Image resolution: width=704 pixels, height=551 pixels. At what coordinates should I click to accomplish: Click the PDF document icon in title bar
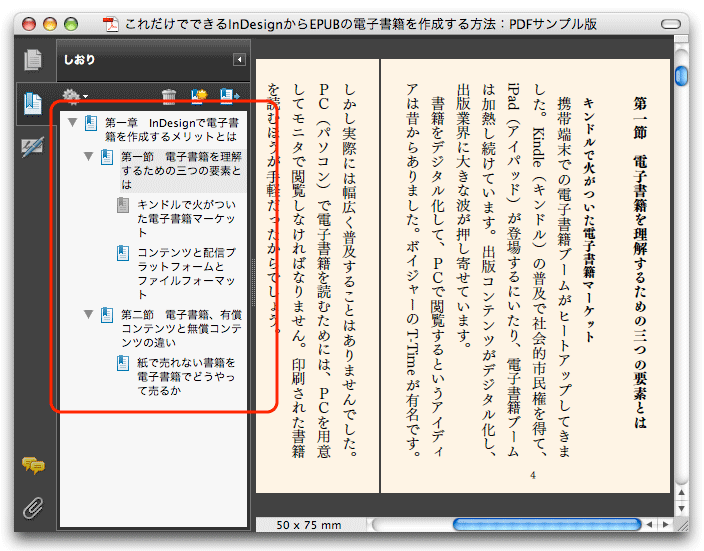click(x=110, y=24)
